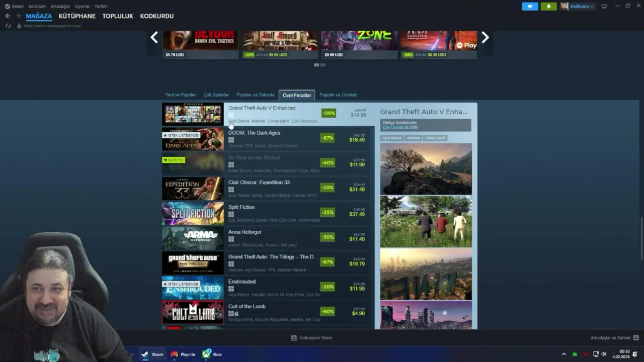
Task: Click the Enshrouded capsule image
Action: [193, 288]
